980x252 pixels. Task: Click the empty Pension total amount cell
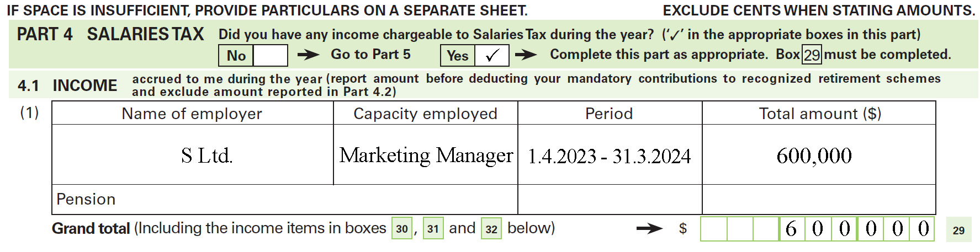point(819,200)
